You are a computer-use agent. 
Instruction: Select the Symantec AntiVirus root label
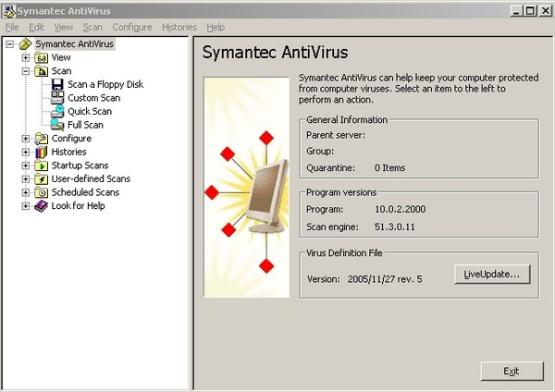click(x=74, y=43)
